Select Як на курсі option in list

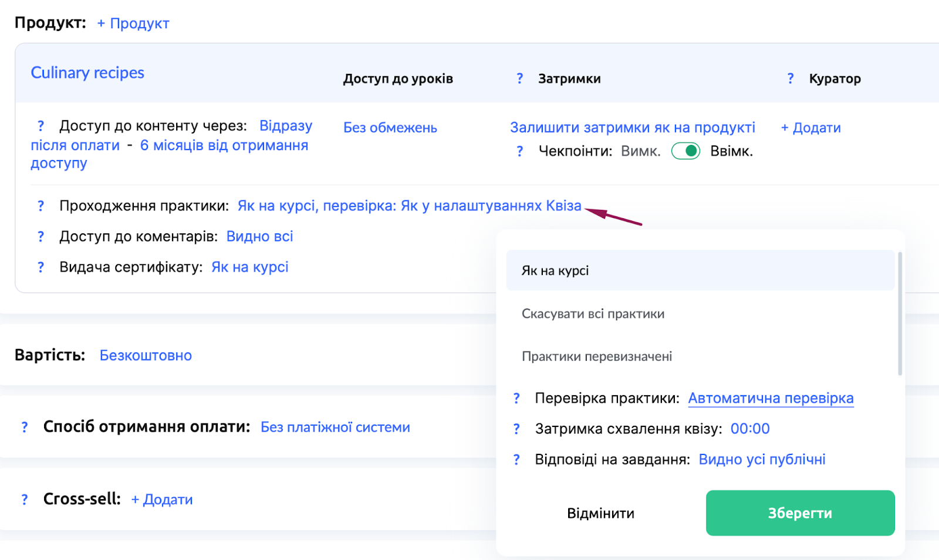(700, 271)
